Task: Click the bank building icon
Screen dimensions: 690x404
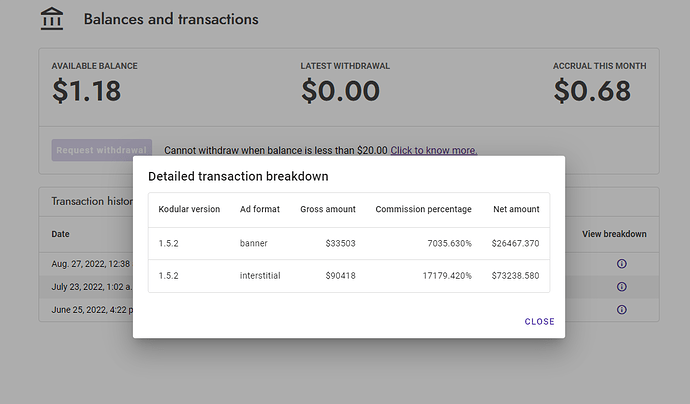Action: (x=51, y=19)
